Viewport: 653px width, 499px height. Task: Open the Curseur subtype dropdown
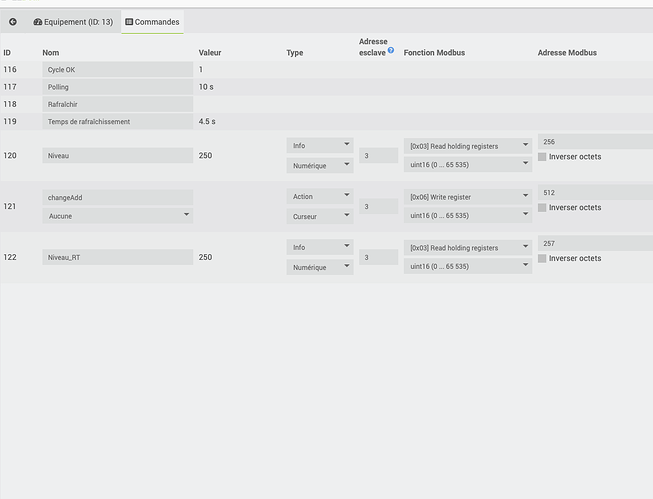[319, 215]
